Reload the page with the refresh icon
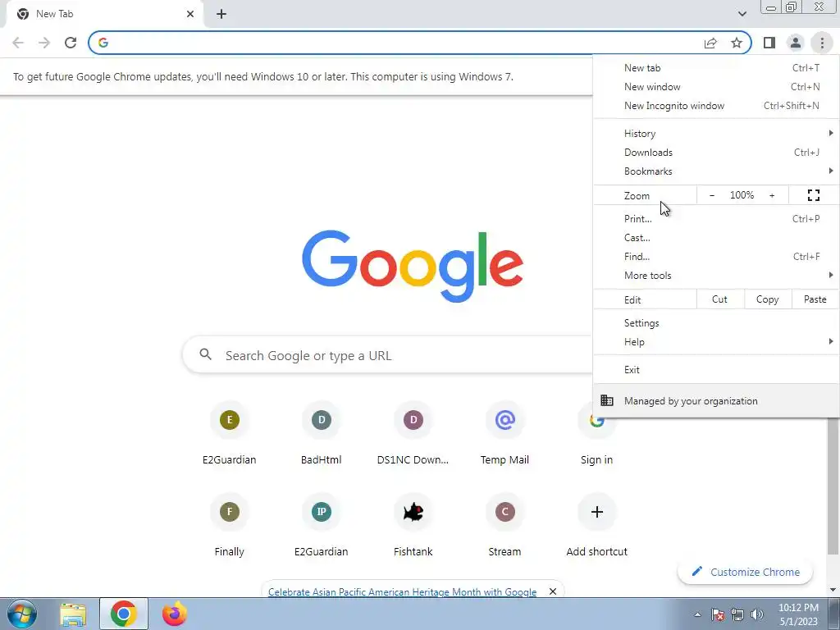 click(71, 43)
